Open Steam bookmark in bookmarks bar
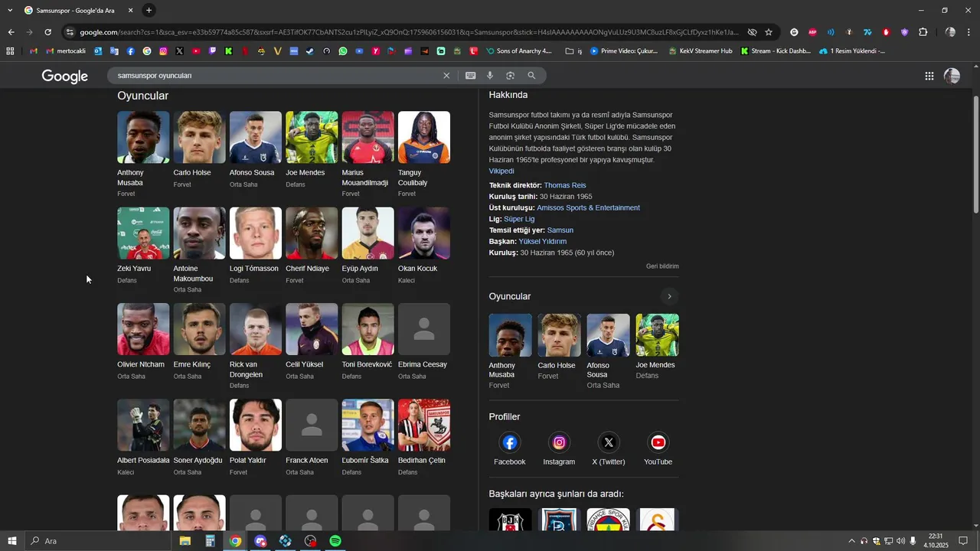This screenshot has width=980, height=551. (x=310, y=51)
